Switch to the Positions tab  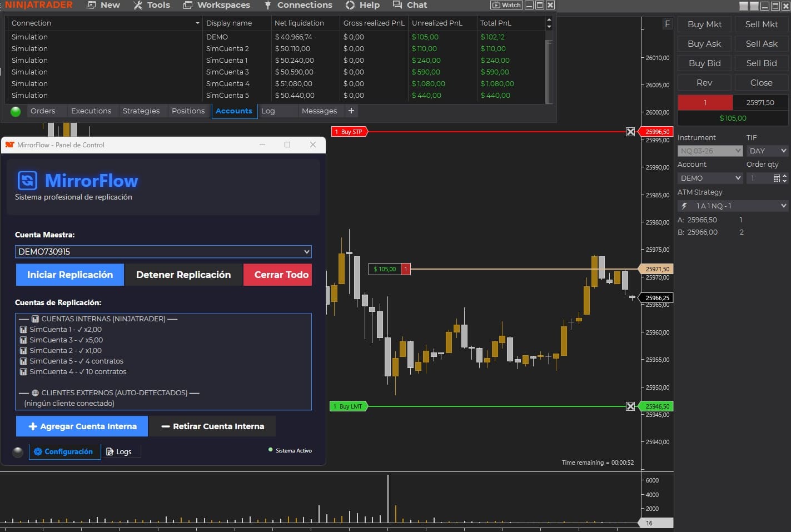pyautogui.click(x=188, y=111)
